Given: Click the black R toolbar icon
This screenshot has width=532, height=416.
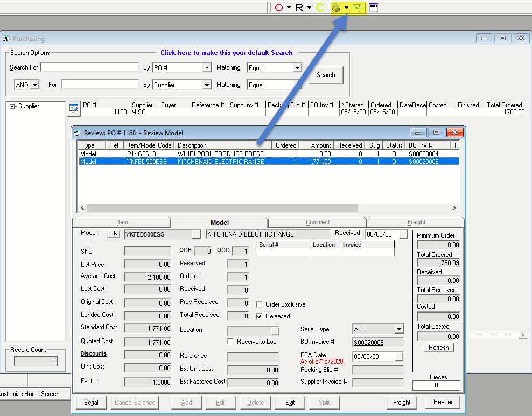Looking at the screenshot, I should click(x=299, y=8).
